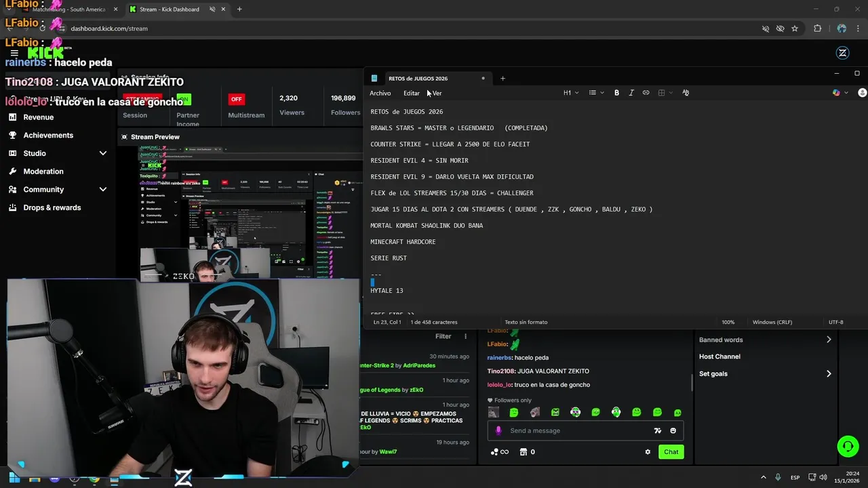Open the Notepad account profile icon

[x=862, y=93]
